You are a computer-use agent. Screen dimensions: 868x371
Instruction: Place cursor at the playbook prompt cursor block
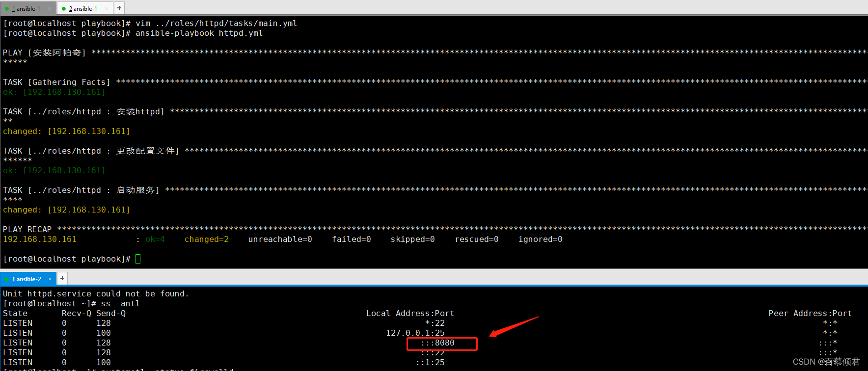pos(138,259)
